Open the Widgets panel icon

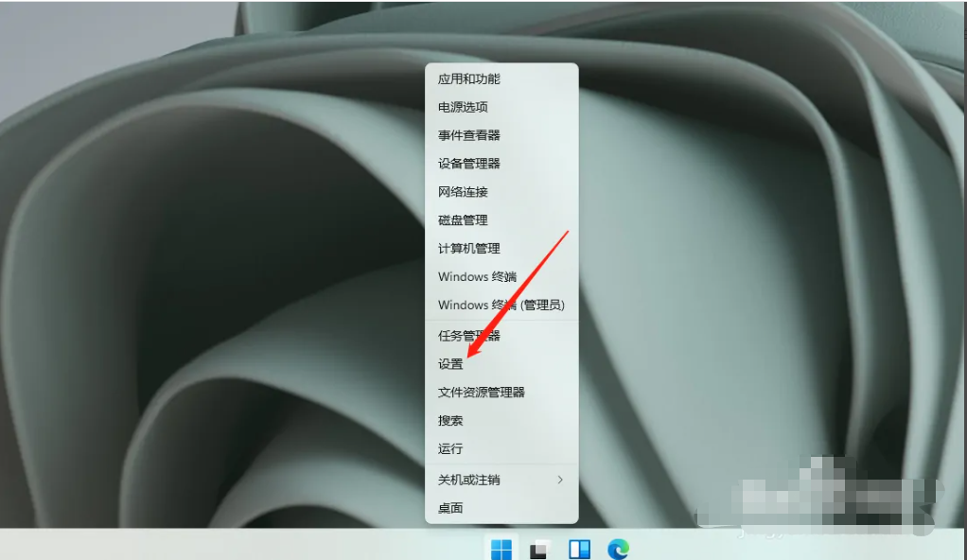(x=579, y=549)
